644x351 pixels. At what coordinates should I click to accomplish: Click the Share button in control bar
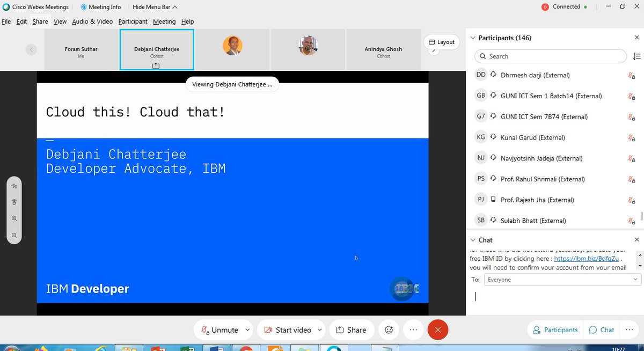(x=350, y=330)
